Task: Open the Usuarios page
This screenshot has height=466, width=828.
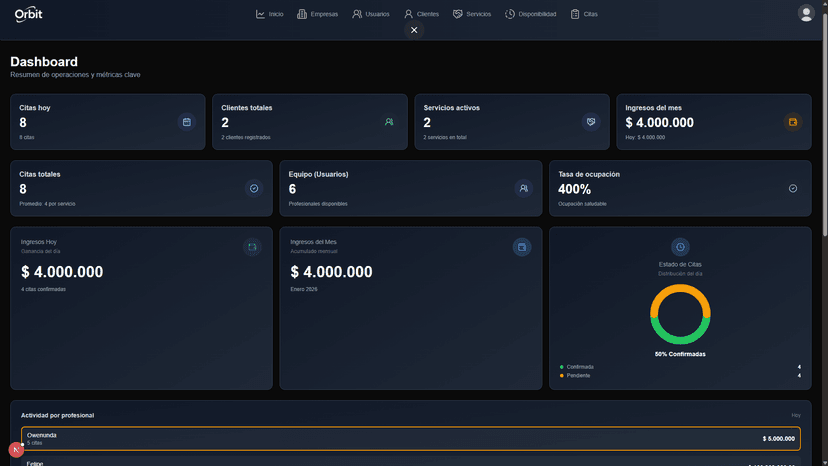Action: [371, 14]
